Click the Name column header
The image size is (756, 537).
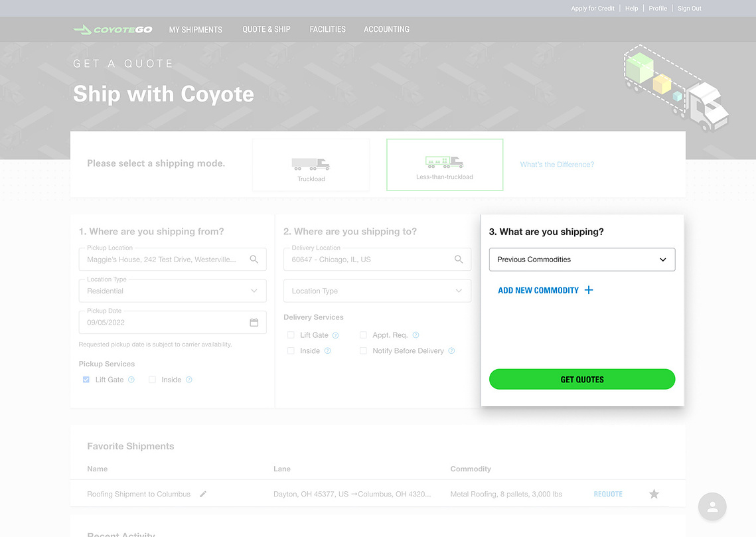pyautogui.click(x=98, y=469)
